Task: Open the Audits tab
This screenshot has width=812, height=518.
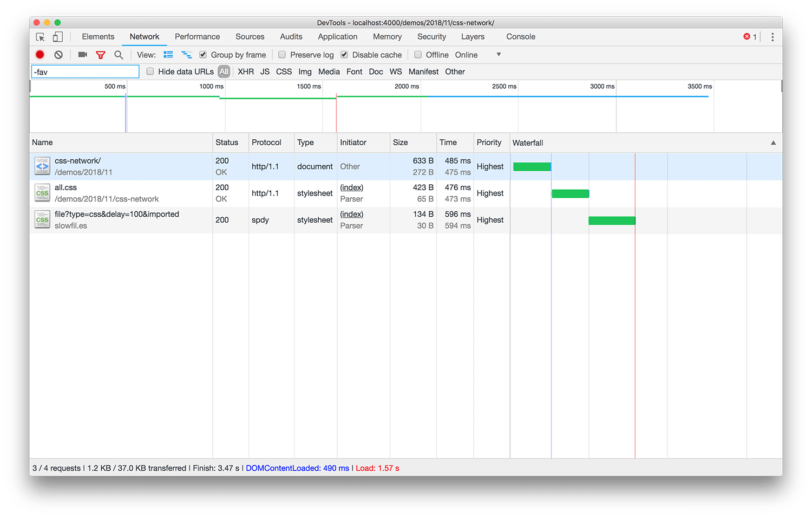Action: [x=291, y=37]
